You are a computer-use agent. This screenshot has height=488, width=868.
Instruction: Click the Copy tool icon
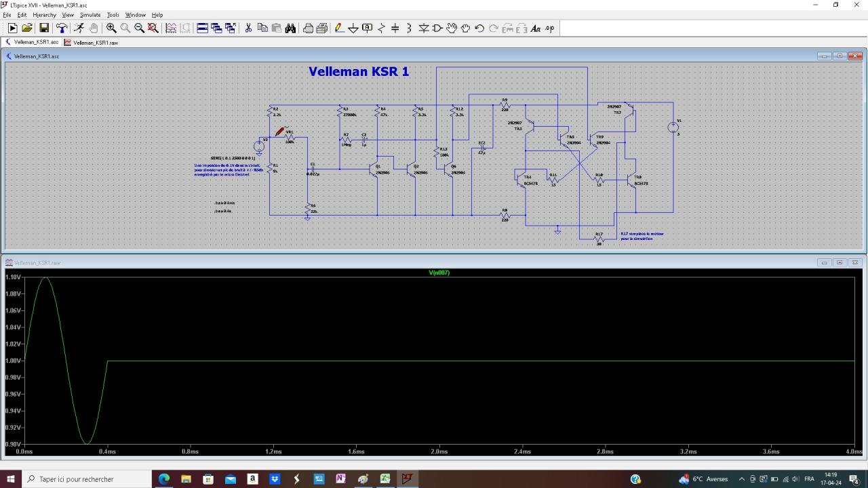click(262, 28)
